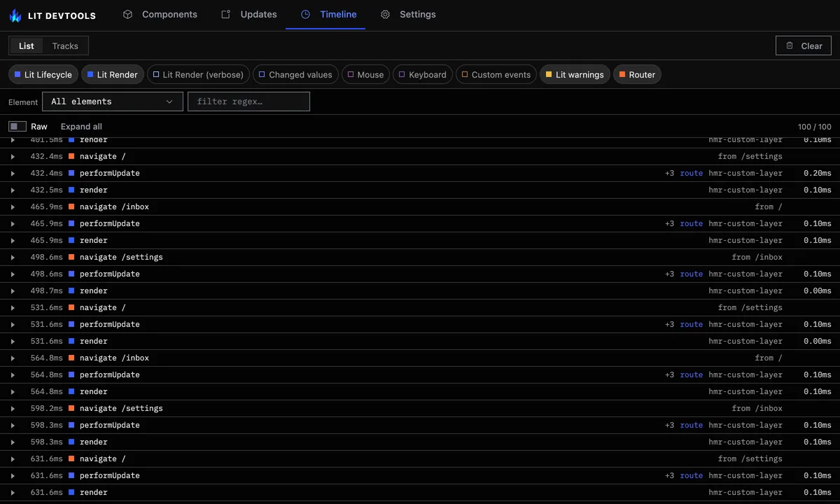
Task: Expand the 564.8ms render row
Action: [x=13, y=392]
